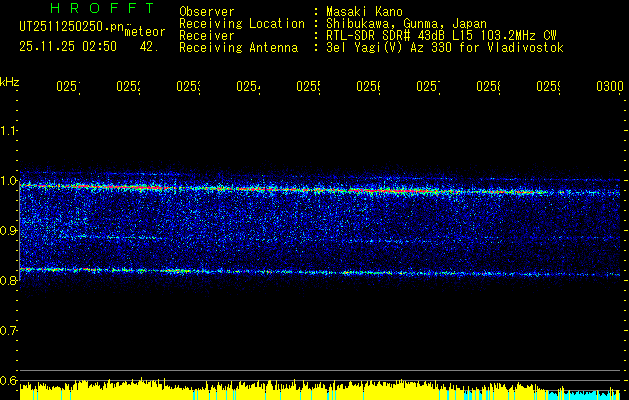Click the 0256 time marker
629x400 pixels.
(x=369, y=86)
